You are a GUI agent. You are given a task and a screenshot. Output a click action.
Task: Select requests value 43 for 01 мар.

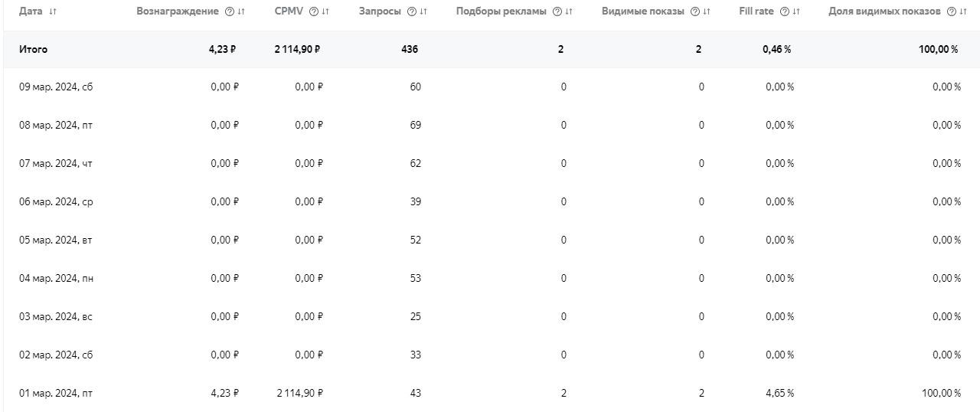(415, 394)
